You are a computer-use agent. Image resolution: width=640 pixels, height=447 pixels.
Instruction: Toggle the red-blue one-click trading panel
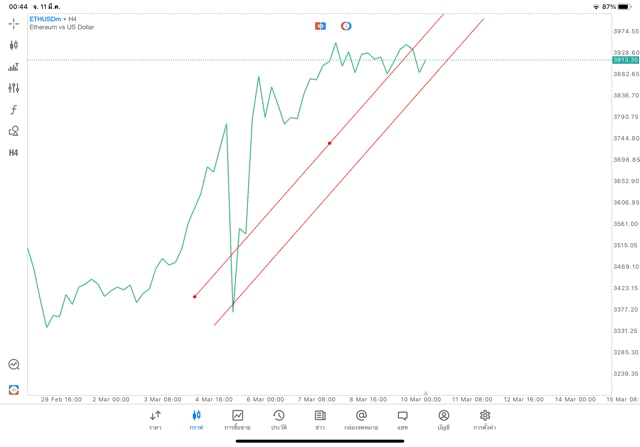coord(320,26)
